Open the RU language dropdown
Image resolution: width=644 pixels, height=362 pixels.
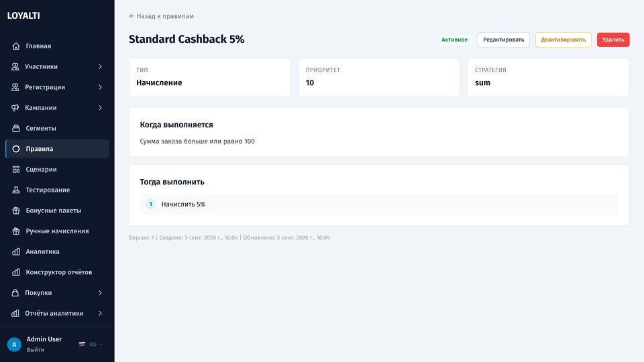(91, 345)
